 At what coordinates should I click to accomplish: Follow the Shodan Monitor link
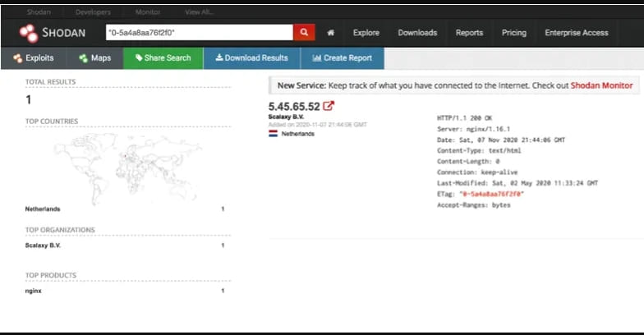(601, 85)
